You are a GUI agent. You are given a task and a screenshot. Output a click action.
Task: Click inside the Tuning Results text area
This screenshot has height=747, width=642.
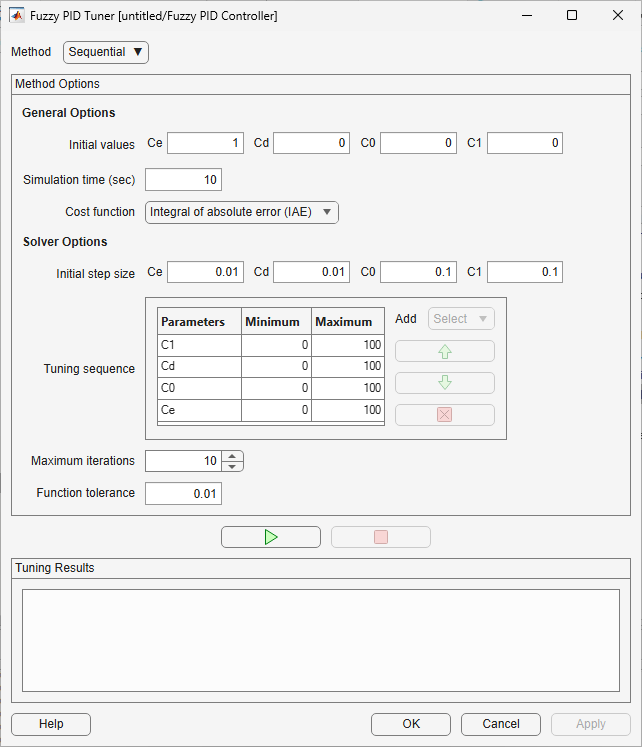click(x=321, y=640)
